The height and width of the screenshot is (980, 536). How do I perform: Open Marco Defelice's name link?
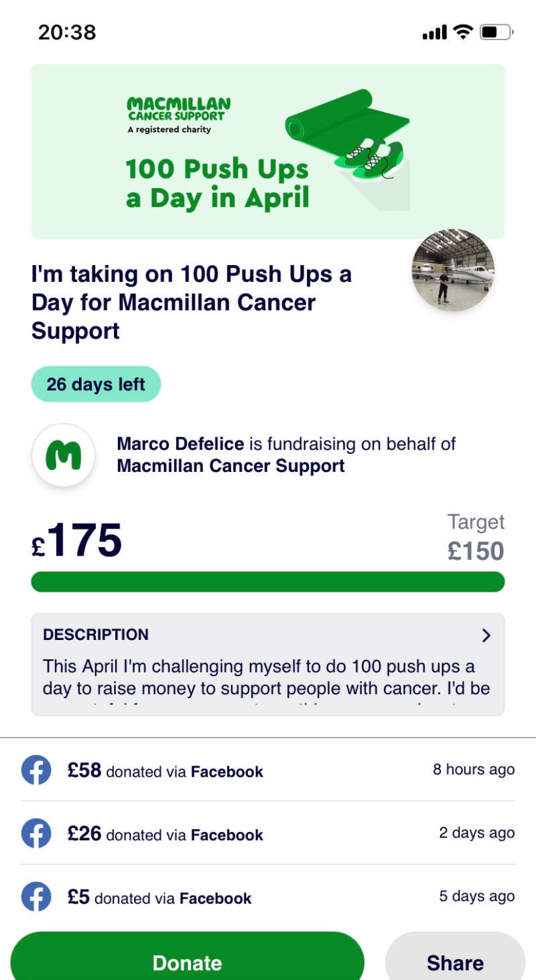(180, 443)
